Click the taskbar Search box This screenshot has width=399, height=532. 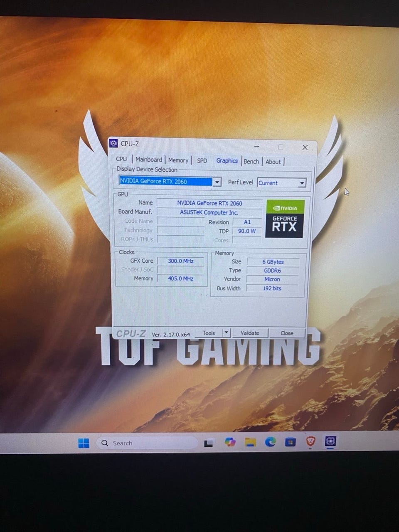(148, 443)
